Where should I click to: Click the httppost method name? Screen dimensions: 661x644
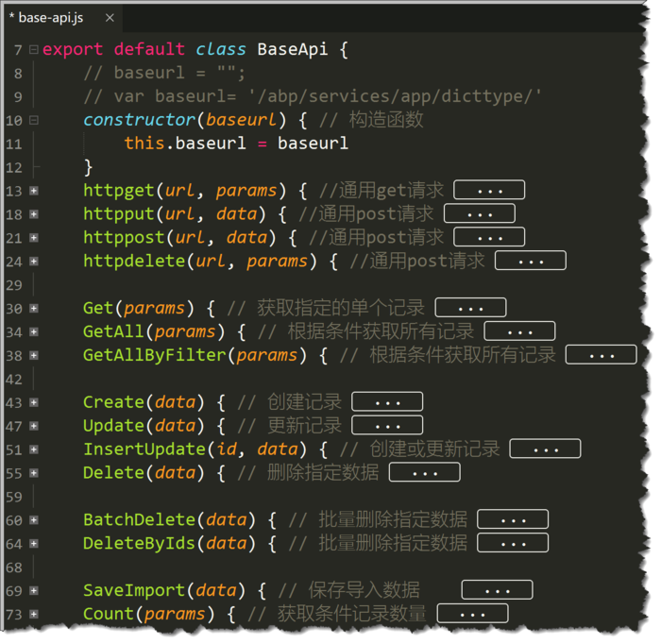tap(124, 238)
